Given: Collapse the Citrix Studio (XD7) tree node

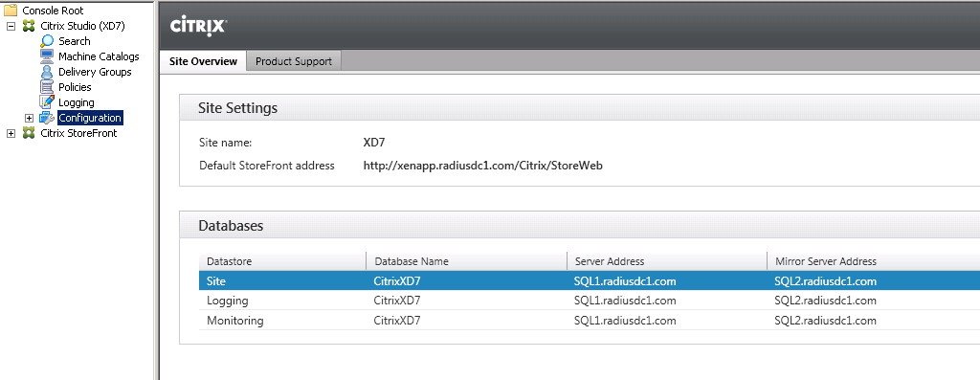Looking at the screenshot, I should click(11, 26).
